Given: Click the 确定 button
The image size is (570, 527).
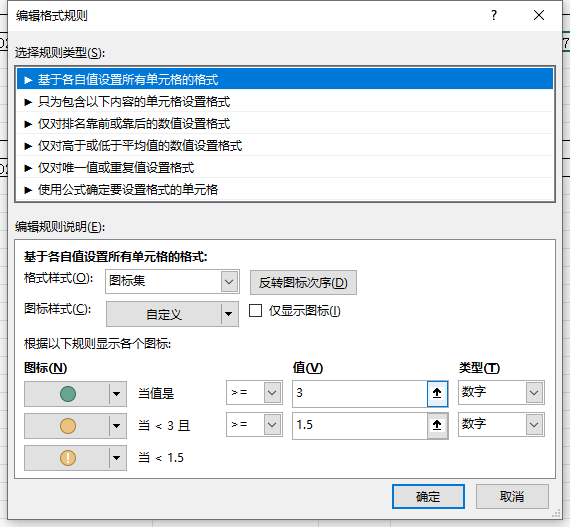Looking at the screenshot, I should tap(428, 496).
